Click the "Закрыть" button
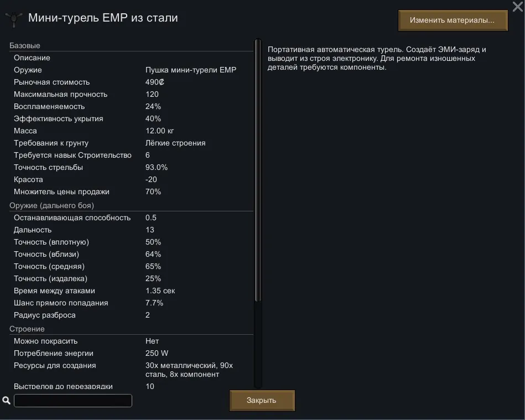525x420 pixels. coord(262,400)
